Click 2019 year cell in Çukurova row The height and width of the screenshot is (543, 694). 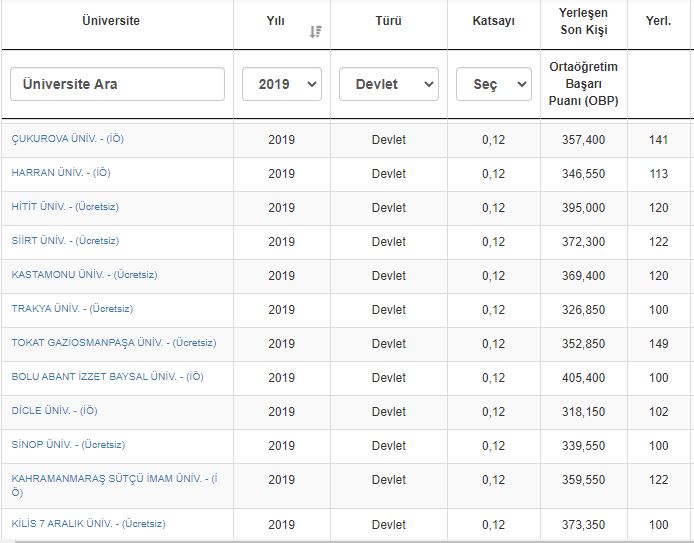pos(281,140)
